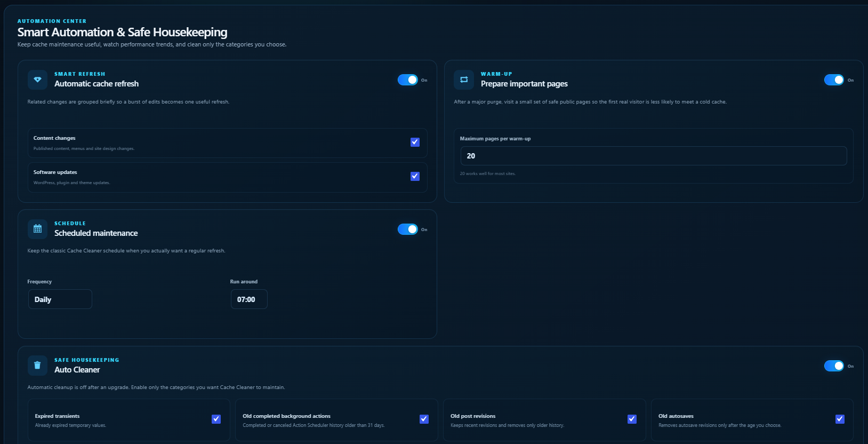Uncheck the Old autosaves checkbox

pos(840,419)
